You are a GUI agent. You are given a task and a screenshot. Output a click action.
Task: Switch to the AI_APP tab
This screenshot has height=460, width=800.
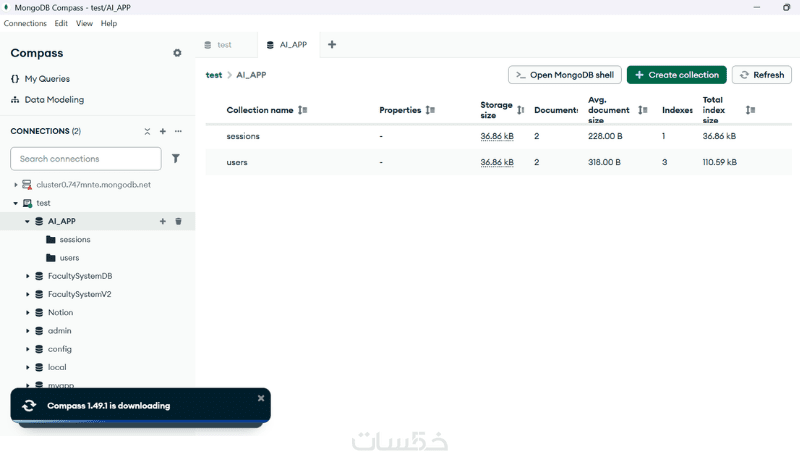pyautogui.click(x=288, y=45)
